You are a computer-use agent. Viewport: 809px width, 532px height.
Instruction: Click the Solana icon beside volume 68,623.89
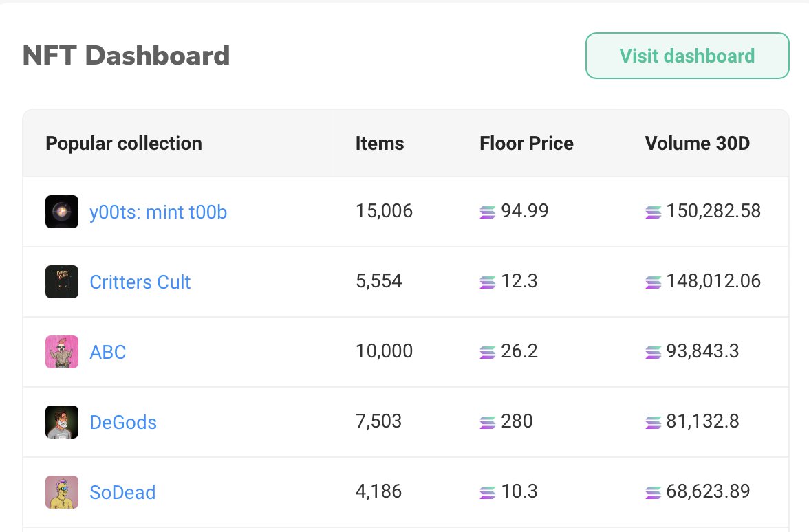click(654, 493)
